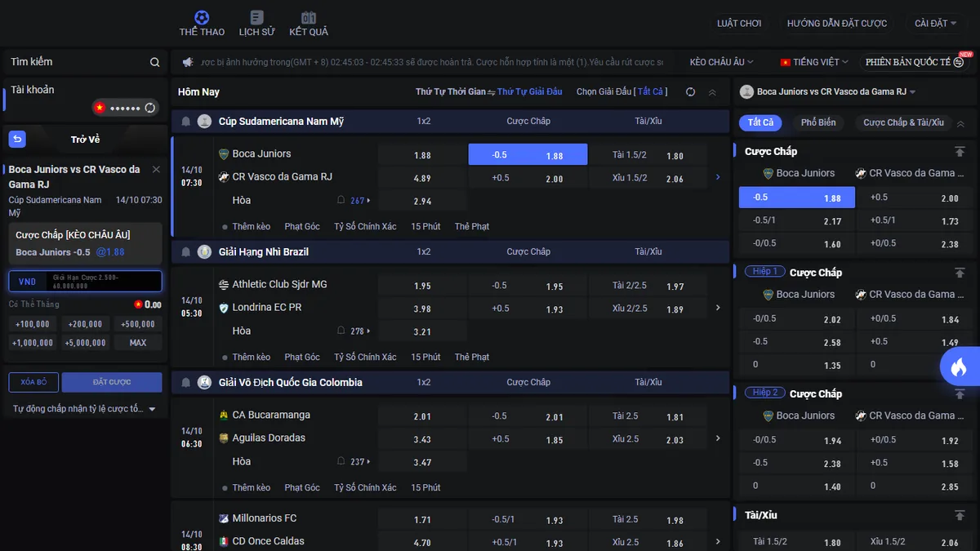This screenshot has width=980, height=551.
Task: Select the Cược Chấp & Tài/Xỉu tab
Action: [x=903, y=122]
